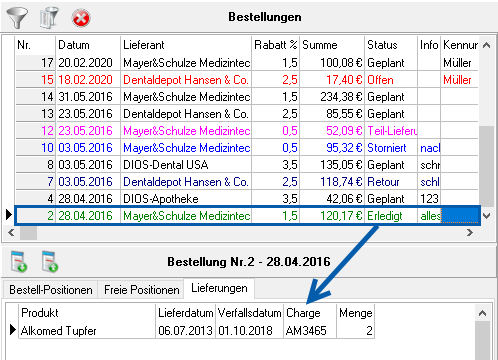Click the clear-filter trash funnel icon
This screenshot has width=498, height=360.
pos(49,18)
